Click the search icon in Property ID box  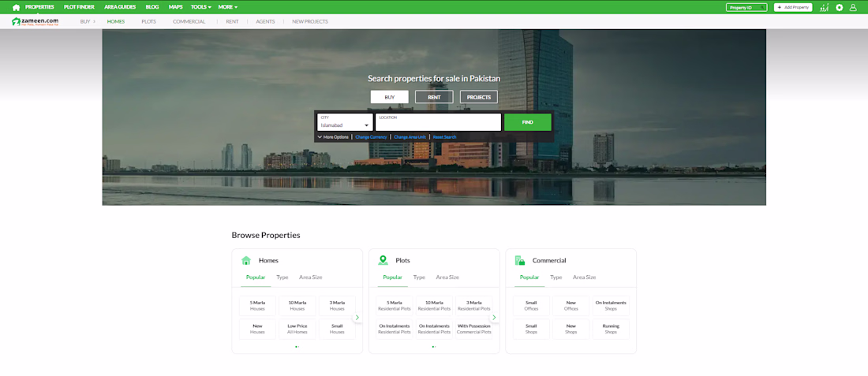click(762, 8)
